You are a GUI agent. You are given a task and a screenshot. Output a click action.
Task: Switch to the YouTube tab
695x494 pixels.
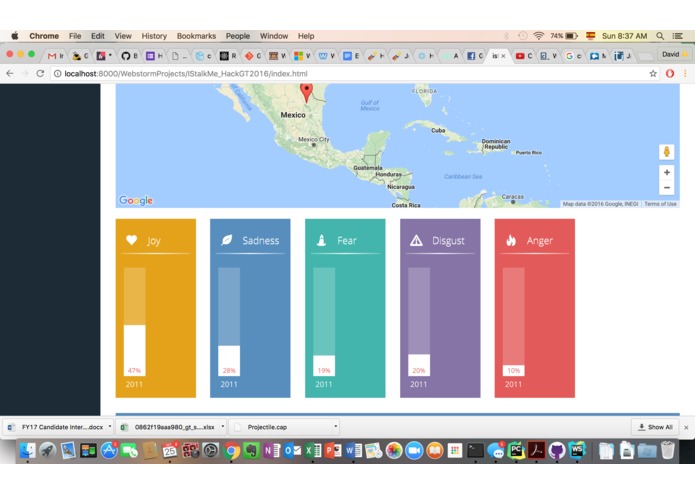523,56
